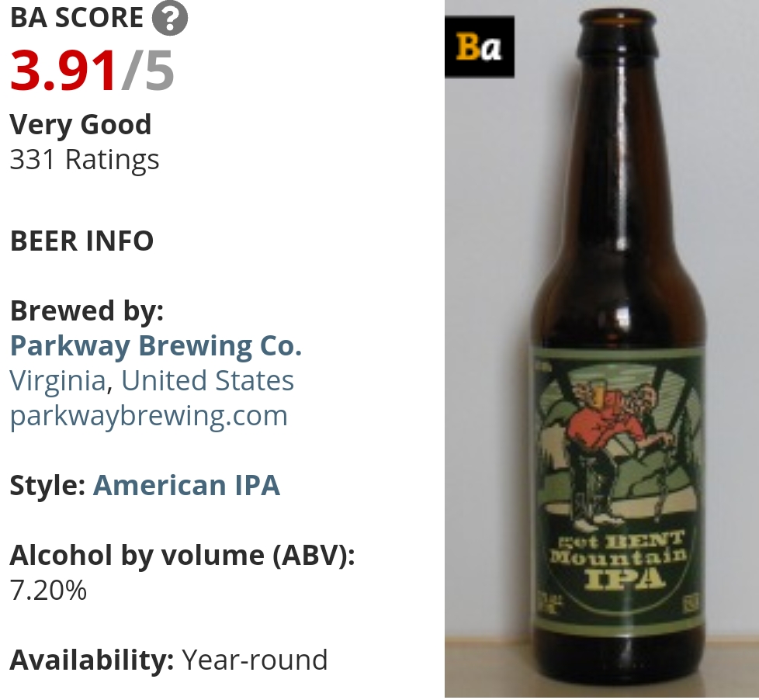This screenshot has height=700, width=759.
Task: Click the Year-round availability text
Action: [255, 660]
